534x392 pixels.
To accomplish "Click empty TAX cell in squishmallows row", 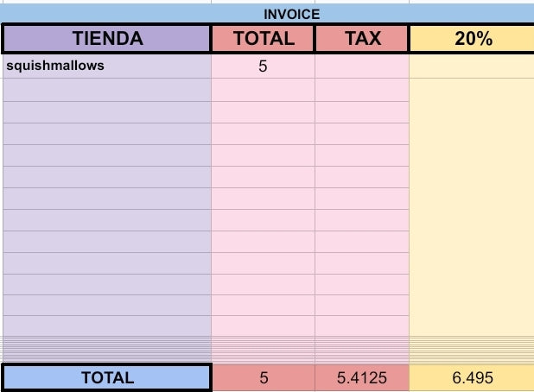I will coord(362,66).
